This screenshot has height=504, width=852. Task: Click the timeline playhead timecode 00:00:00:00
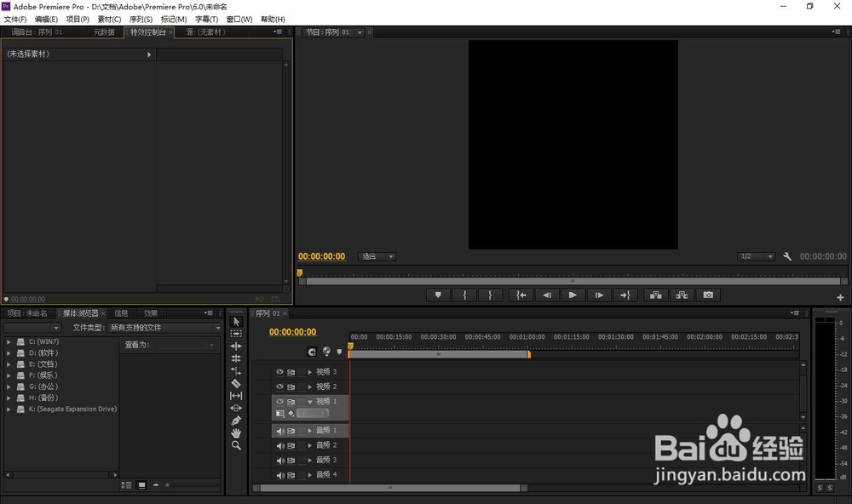tap(292, 332)
